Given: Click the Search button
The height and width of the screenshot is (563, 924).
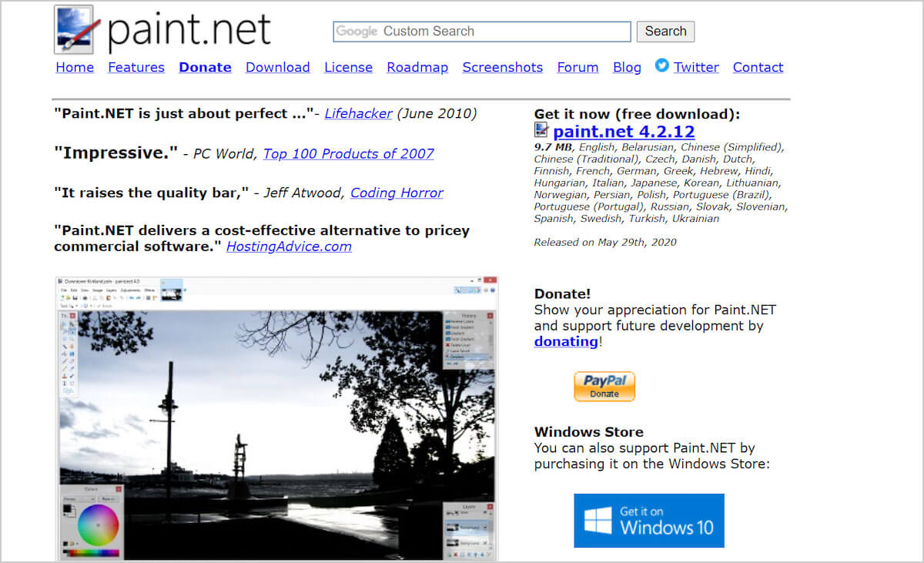Looking at the screenshot, I should click(x=665, y=32).
